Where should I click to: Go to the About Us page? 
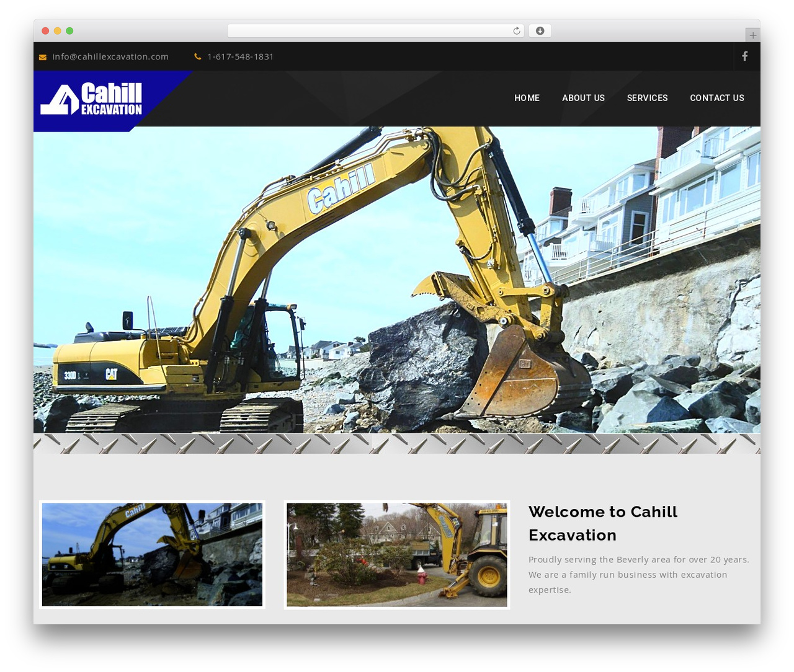click(x=583, y=98)
